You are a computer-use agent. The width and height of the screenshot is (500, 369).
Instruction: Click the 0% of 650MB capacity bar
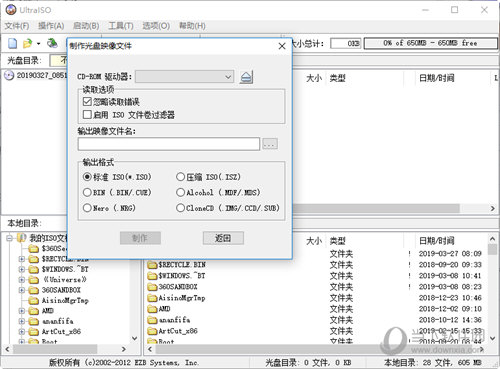tap(430, 43)
